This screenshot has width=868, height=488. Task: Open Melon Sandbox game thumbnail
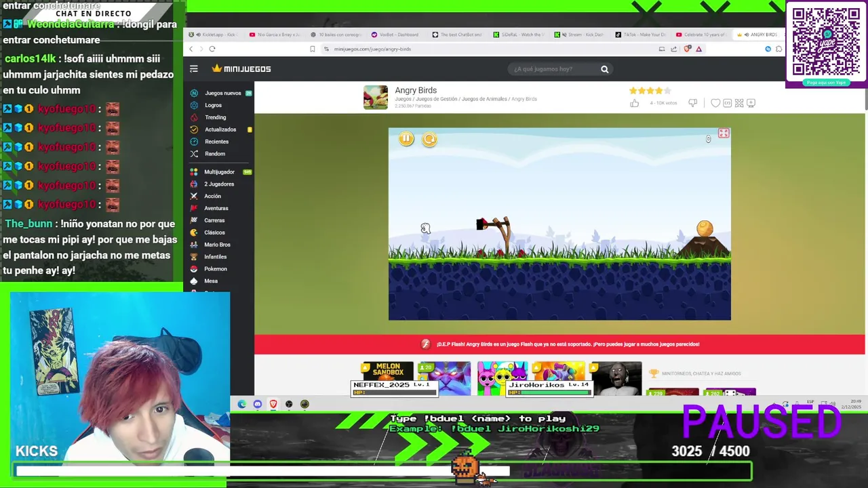tap(387, 371)
